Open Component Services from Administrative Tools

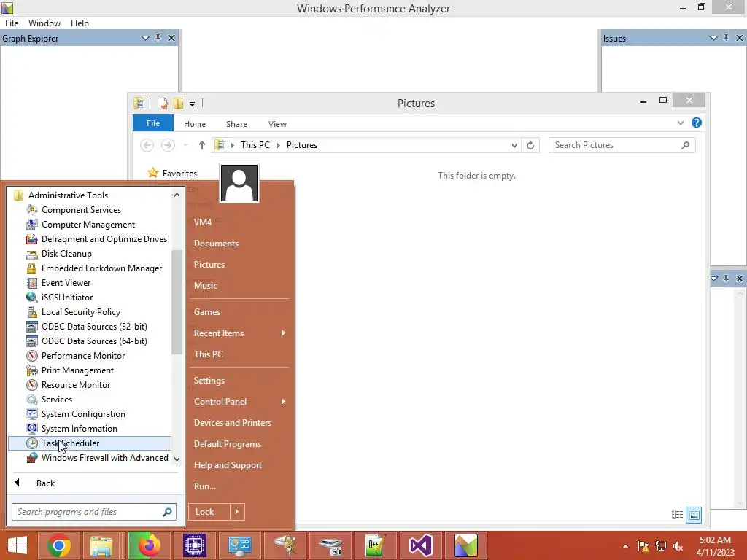(x=81, y=210)
